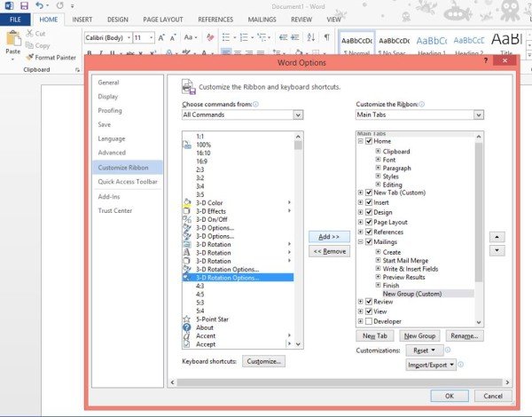Collapse the Mailings tree node
The height and width of the screenshot is (417, 532).
click(360, 242)
